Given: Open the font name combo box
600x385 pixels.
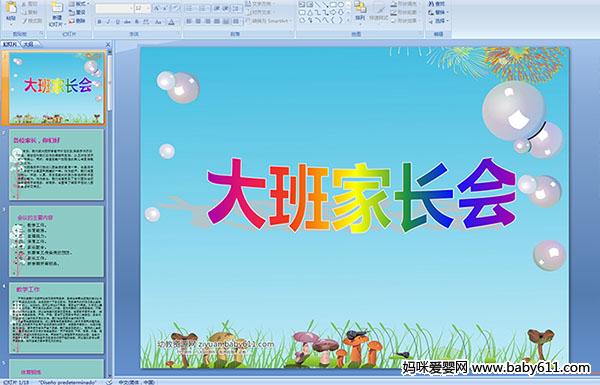Looking at the screenshot, I should [x=114, y=8].
